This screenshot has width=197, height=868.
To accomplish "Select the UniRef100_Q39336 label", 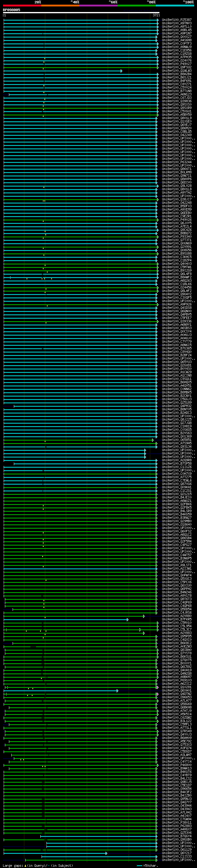I will point(177,321).
